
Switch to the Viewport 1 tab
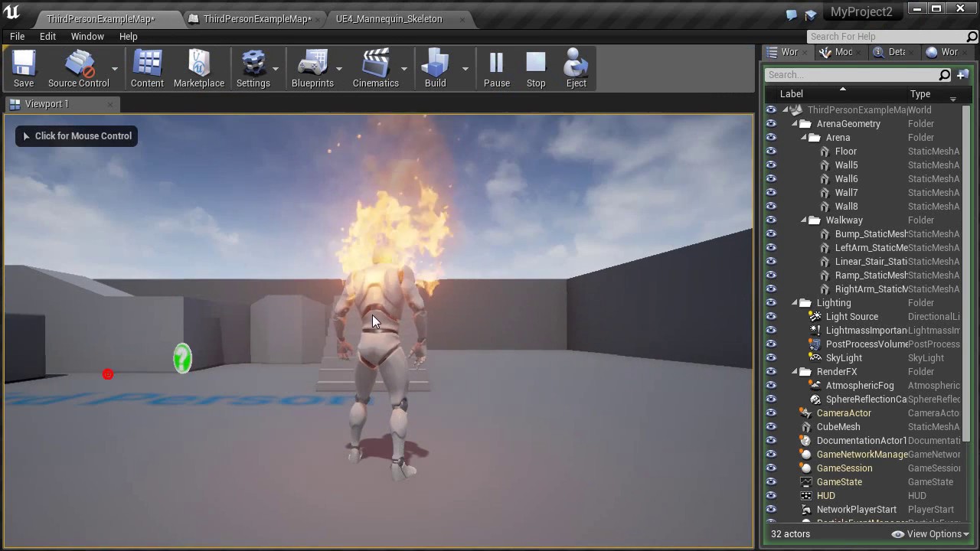point(46,104)
